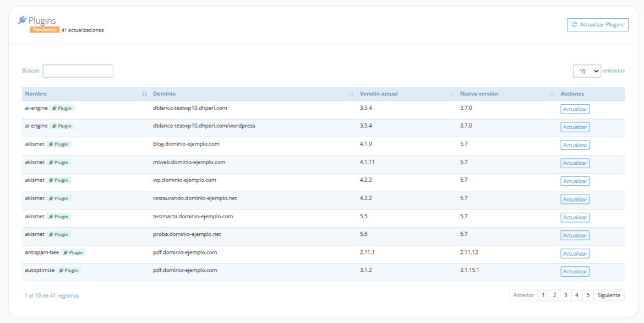Toggle the Versión actual column sort arrows
644x323 pixels.
pyautogui.click(x=451, y=94)
